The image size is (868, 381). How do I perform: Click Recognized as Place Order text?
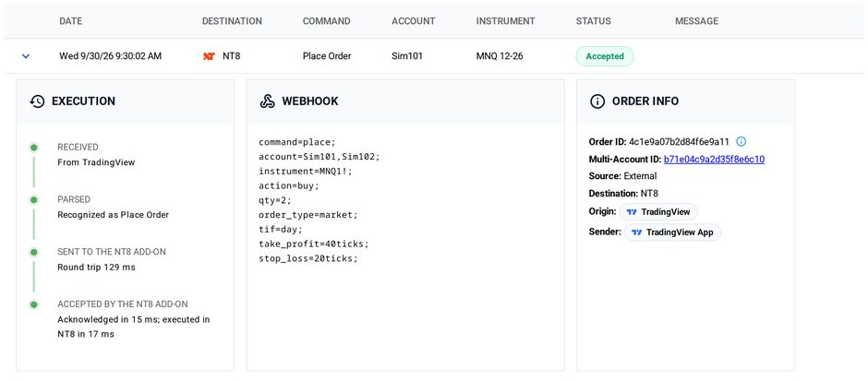point(113,215)
